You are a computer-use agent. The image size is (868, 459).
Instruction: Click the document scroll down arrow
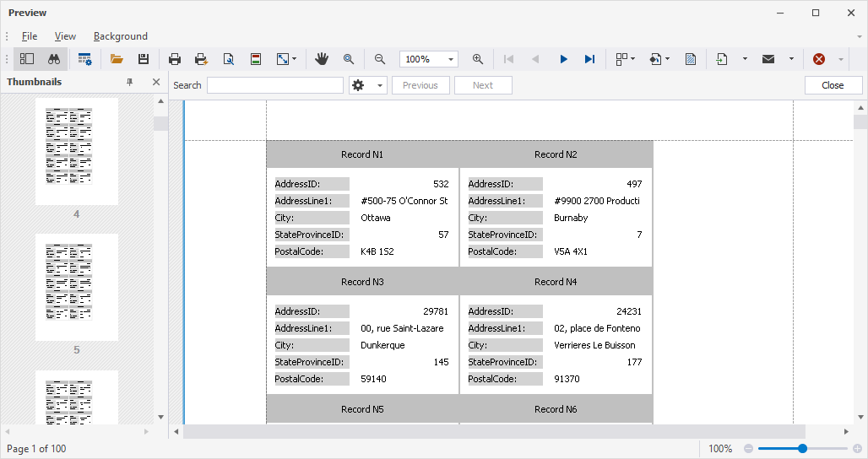[x=860, y=417]
